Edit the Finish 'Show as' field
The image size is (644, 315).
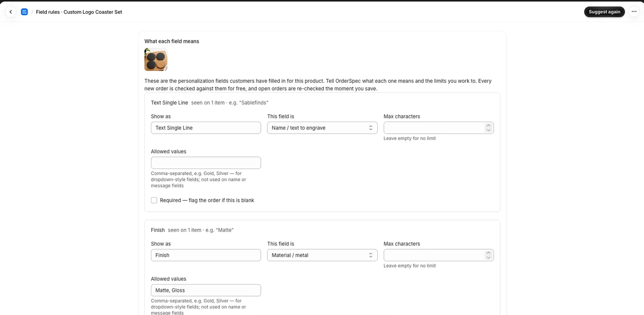[206, 255]
